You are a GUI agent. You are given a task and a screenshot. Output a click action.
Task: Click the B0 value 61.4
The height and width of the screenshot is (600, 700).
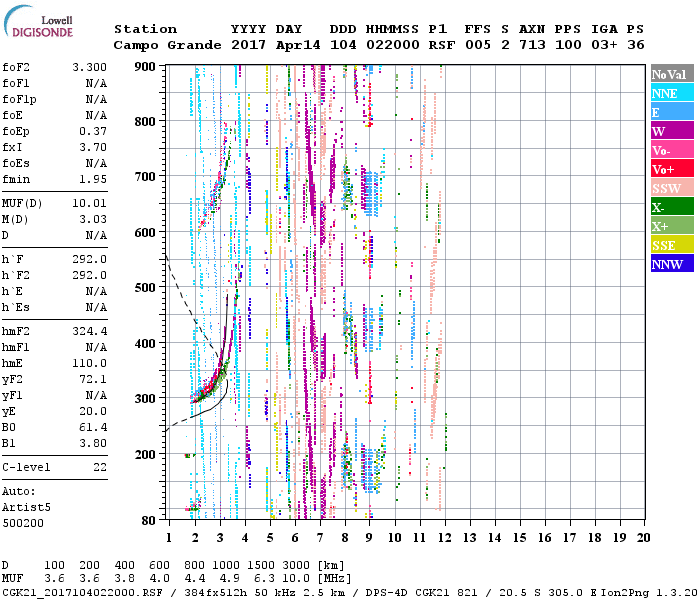pyautogui.click(x=93, y=428)
